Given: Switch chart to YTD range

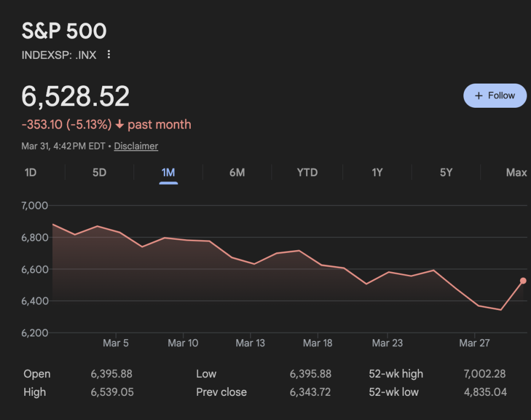Looking at the screenshot, I should pyautogui.click(x=307, y=173).
